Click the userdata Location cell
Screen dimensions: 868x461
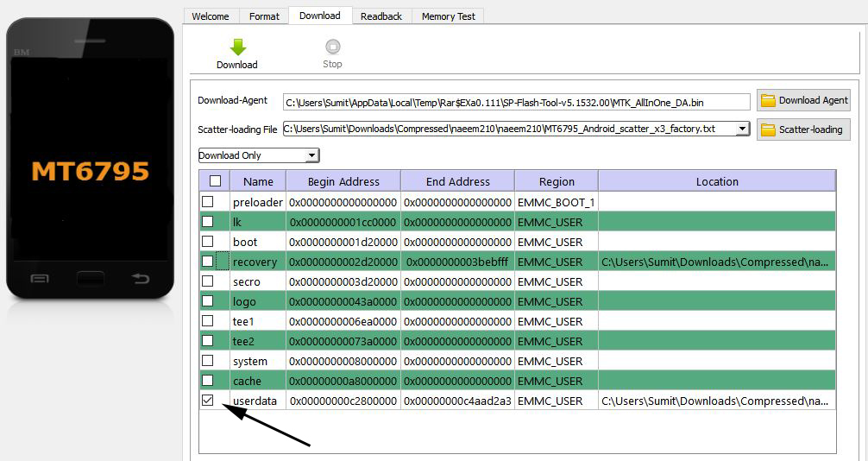(716, 401)
